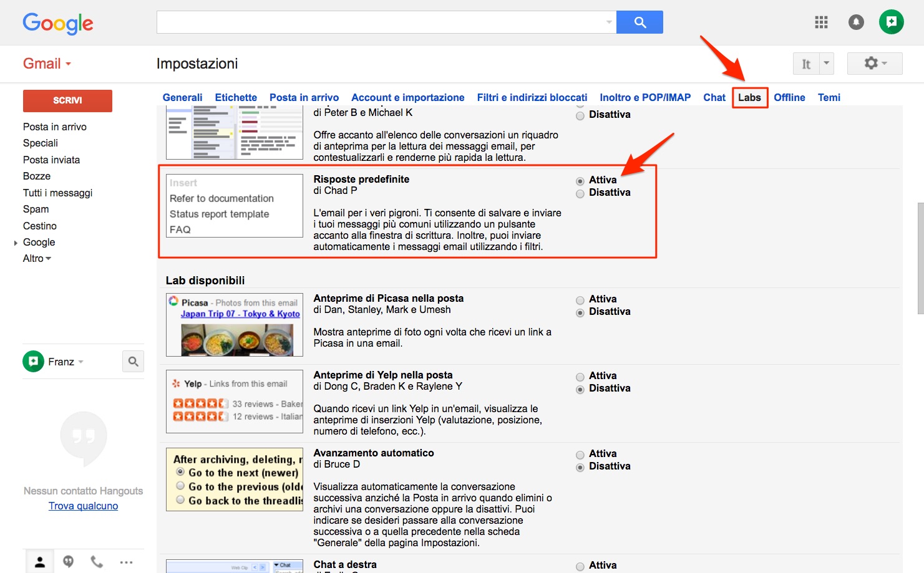Image resolution: width=924 pixels, height=573 pixels.
Task: Open Filtri e indirizzi bloccati tab
Action: 532,97
